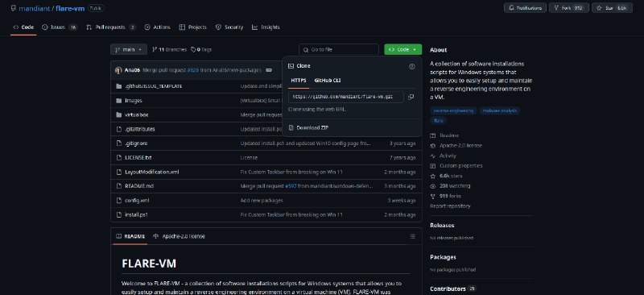View the 11 Branches link

(169, 49)
